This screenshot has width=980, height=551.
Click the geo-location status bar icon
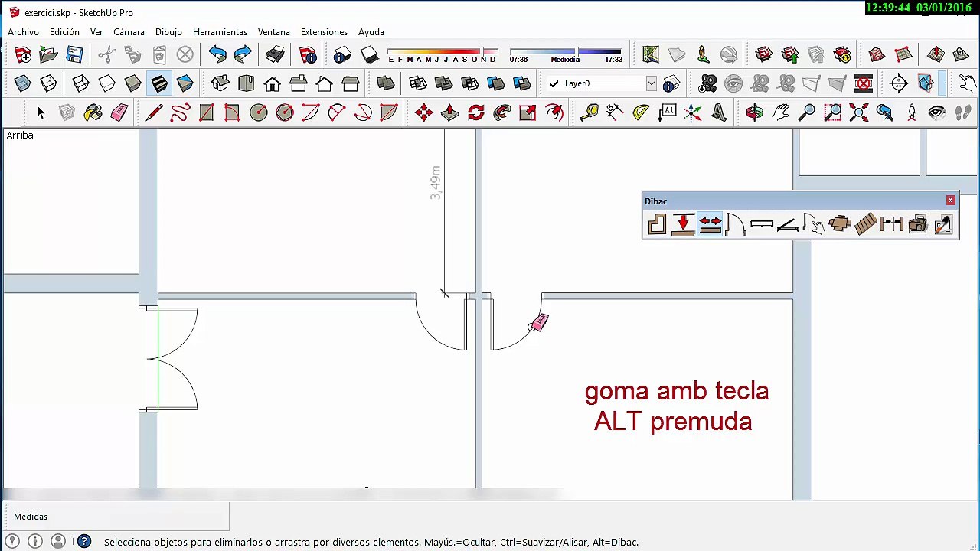coord(12,542)
